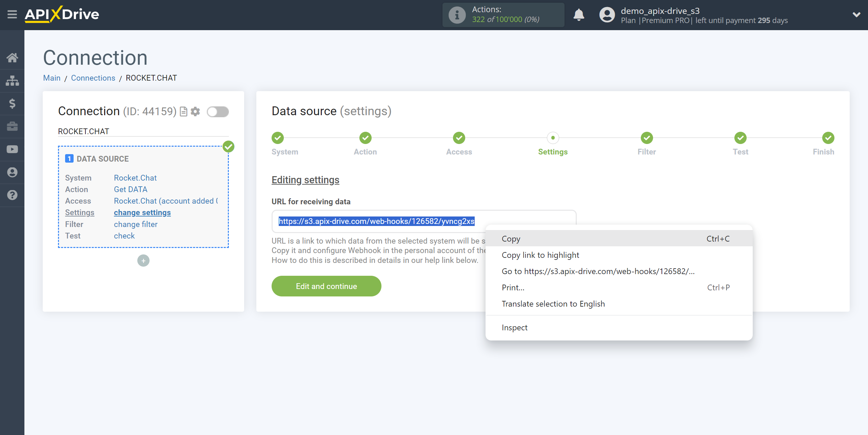Click Copy in the context menu
The image size is (868, 435).
511,239
